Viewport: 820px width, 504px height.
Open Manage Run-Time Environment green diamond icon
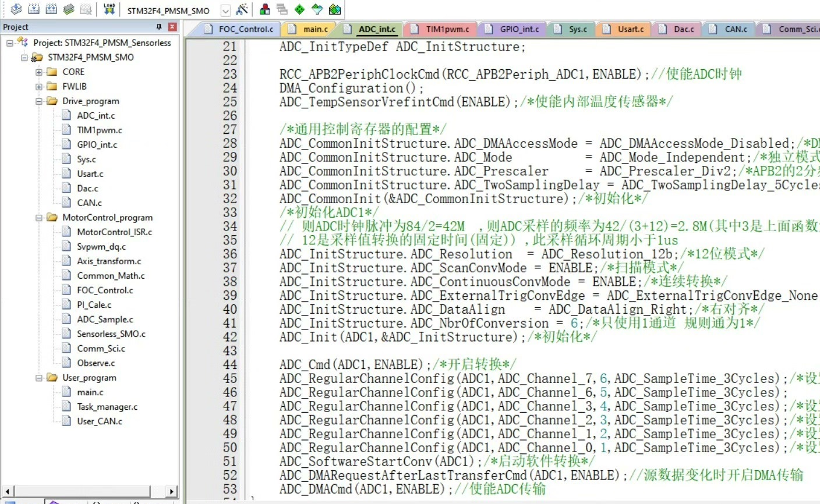[299, 9]
